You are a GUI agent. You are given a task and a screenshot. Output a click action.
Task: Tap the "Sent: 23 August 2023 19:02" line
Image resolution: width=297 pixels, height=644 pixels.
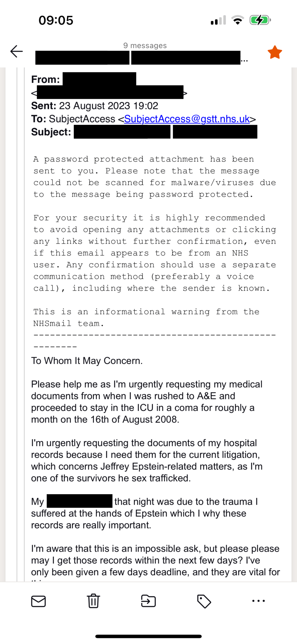95,106
